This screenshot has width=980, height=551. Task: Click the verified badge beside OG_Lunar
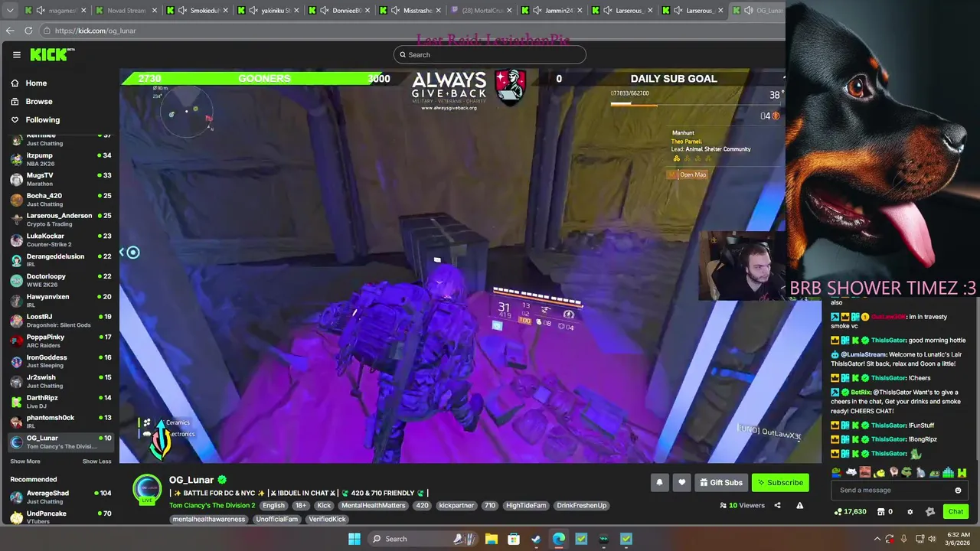click(x=222, y=480)
